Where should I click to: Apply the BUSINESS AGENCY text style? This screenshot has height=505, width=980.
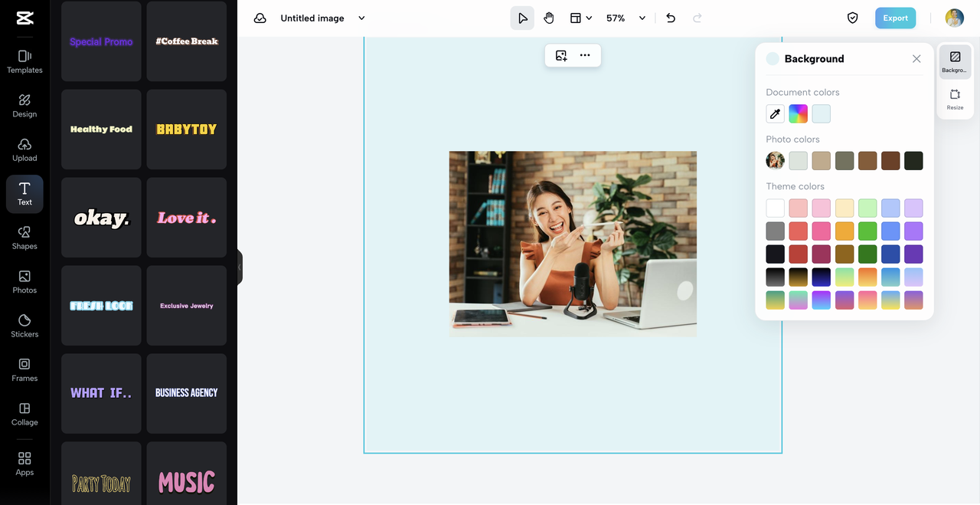tap(187, 394)
